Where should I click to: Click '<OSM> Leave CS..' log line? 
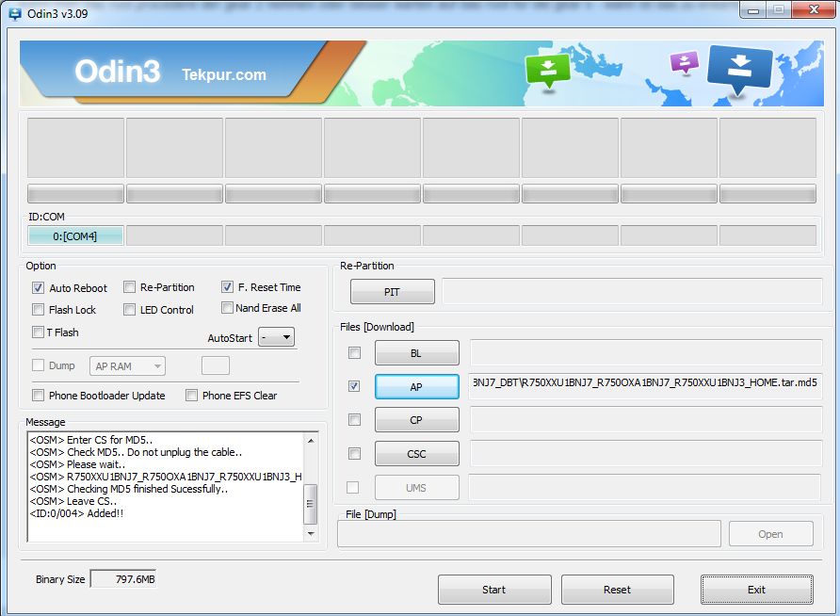tap(73, 501)
